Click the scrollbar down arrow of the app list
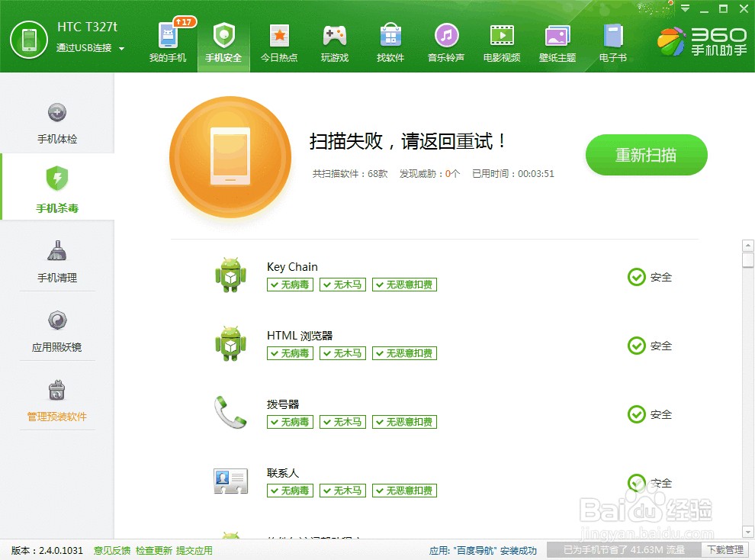This screenshot has height=560, width=755. tap(748, 532)
